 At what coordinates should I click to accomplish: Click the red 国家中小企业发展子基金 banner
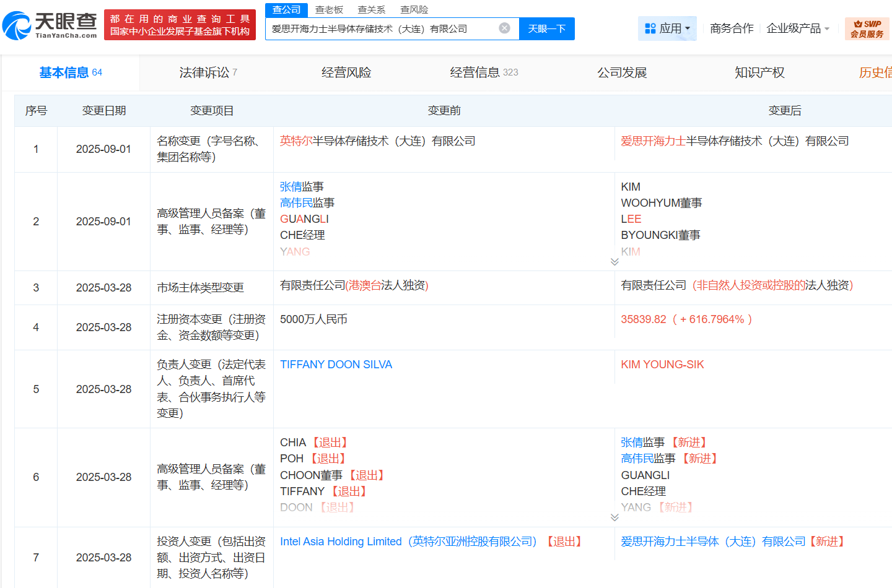(x=180, y=25)
